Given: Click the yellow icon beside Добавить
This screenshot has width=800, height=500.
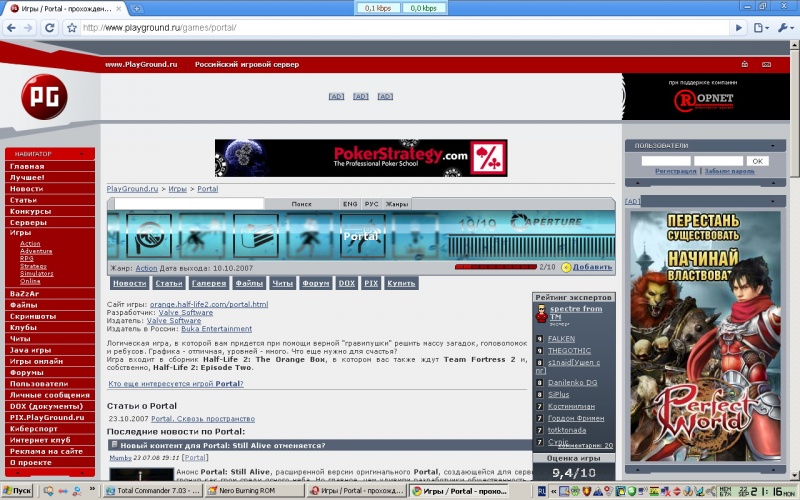Looking at the screenshot, I should 566,267.
